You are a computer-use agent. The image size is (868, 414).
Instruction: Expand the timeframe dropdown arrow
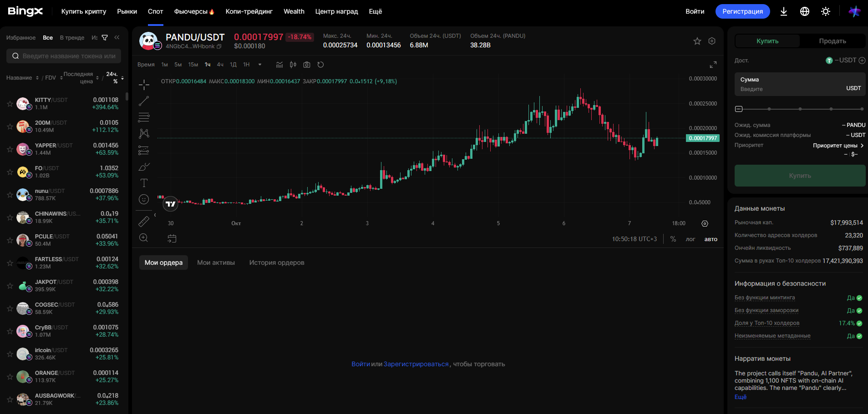[260, 65]
